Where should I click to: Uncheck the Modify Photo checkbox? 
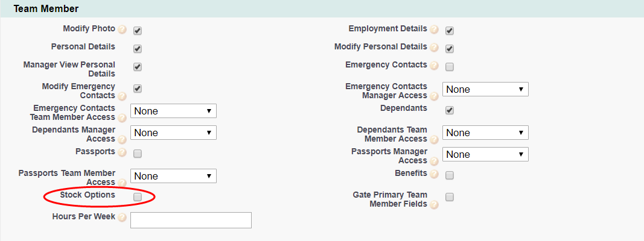(138, 31)
